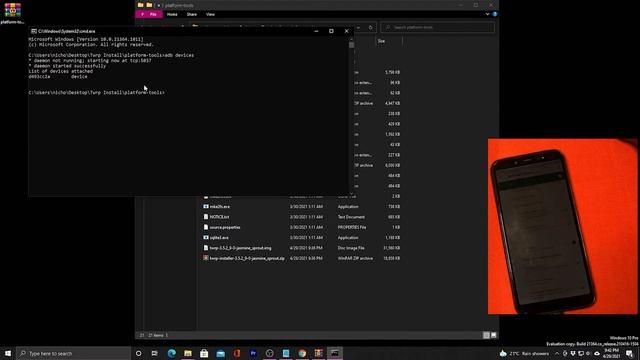Open the platform-tools desktop archive icon
Viewport: 640px width, 360px height.
12,13
